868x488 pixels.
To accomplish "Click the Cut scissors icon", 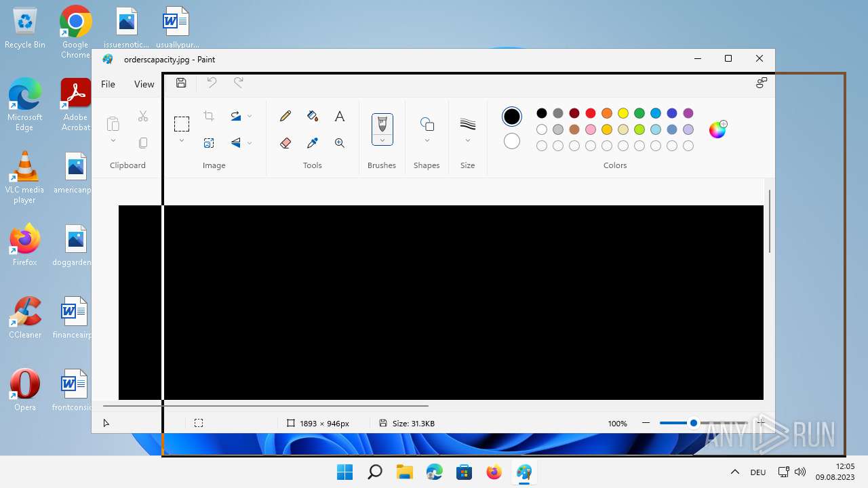I will (143, 117).
